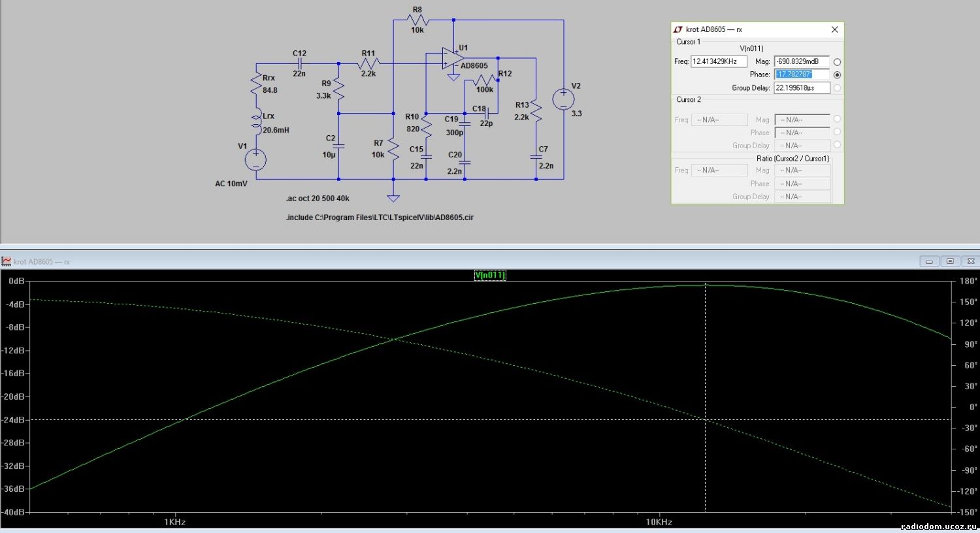Image resolution: width=980 pixels, height=533 pixels.
Task: Click the Cursor 1 Mag value field
Action: (802, 61)
